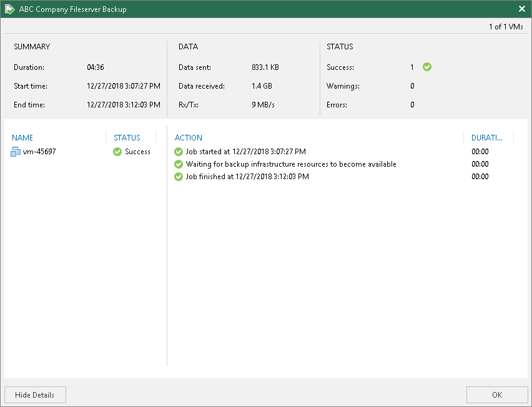The height and width of the screenshot is (407, 532).
Task: Click the 'Data received:' label
Action: point(202,86)
